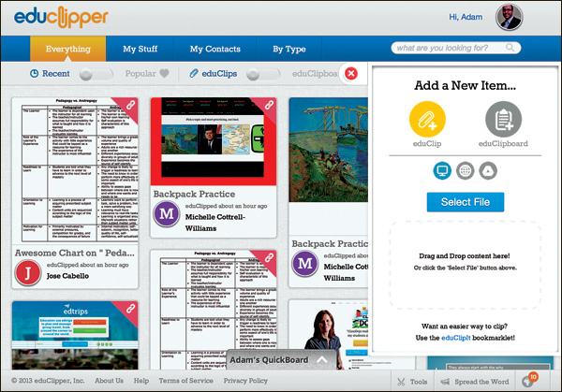Open the About Us footer link
The image size is (562, 392).
pyautogui.click(x=109, y=381)
